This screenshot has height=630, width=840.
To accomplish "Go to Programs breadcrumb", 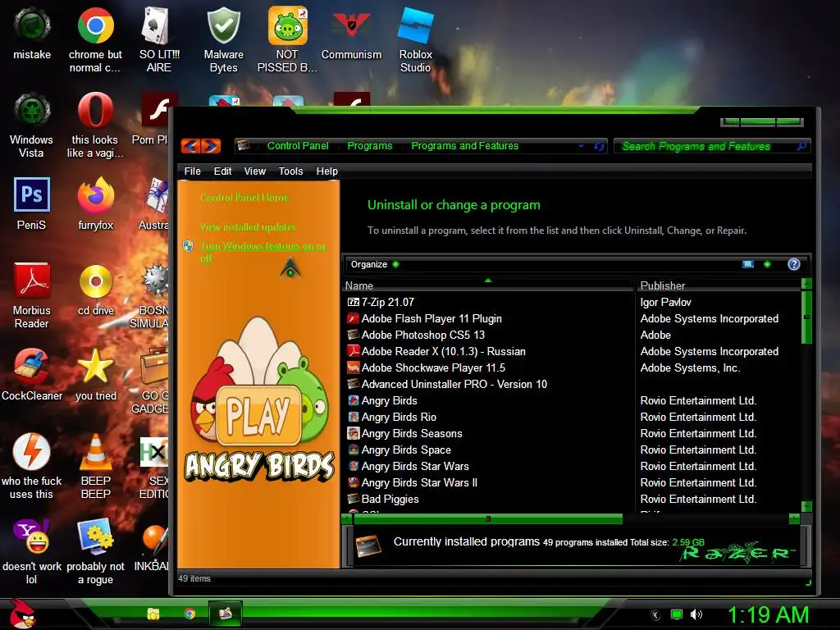I will (370, 146).
